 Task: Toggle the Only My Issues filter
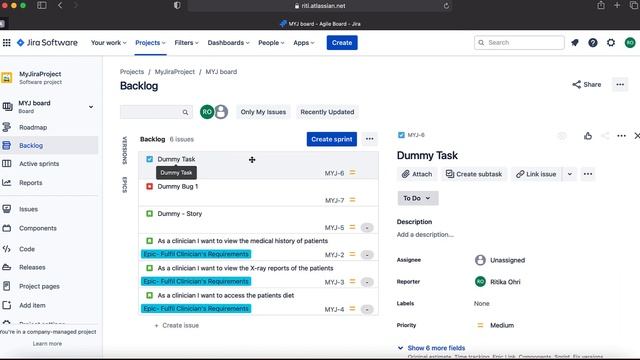click(263, 112)
